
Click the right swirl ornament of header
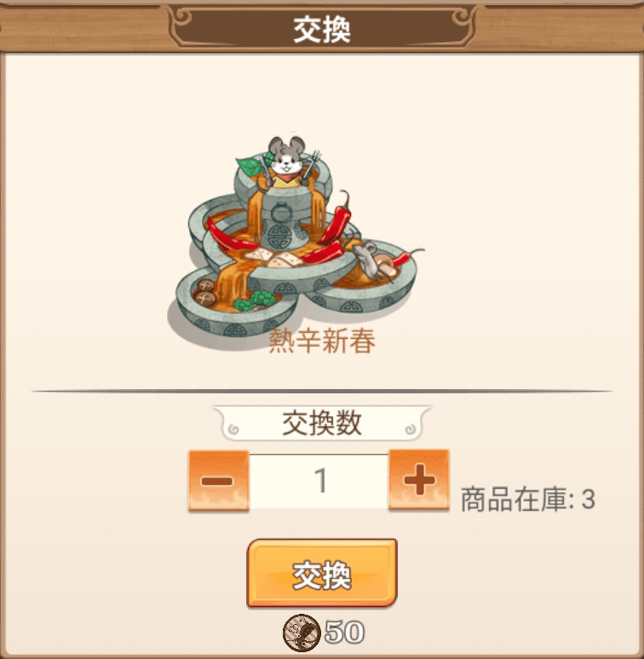point(462,17)
